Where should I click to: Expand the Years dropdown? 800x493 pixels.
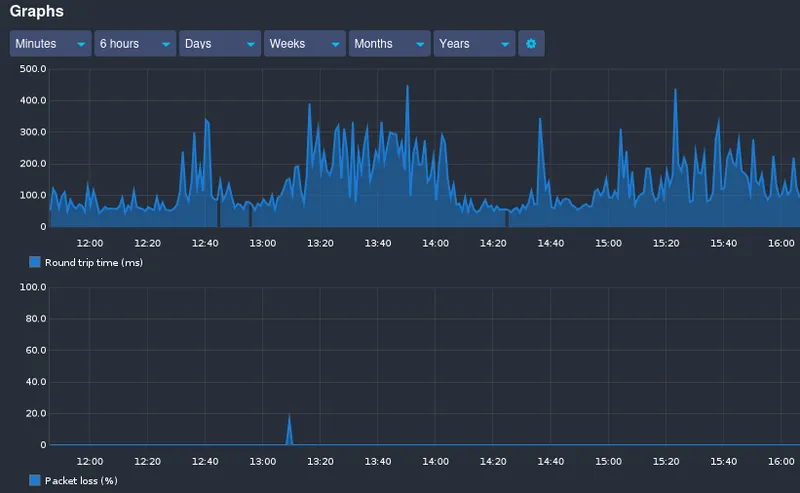(x=474, y=43)
